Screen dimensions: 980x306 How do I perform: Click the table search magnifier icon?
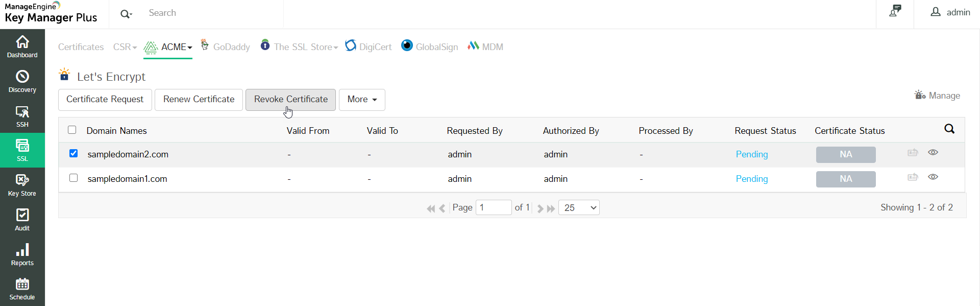pos(949,129)
